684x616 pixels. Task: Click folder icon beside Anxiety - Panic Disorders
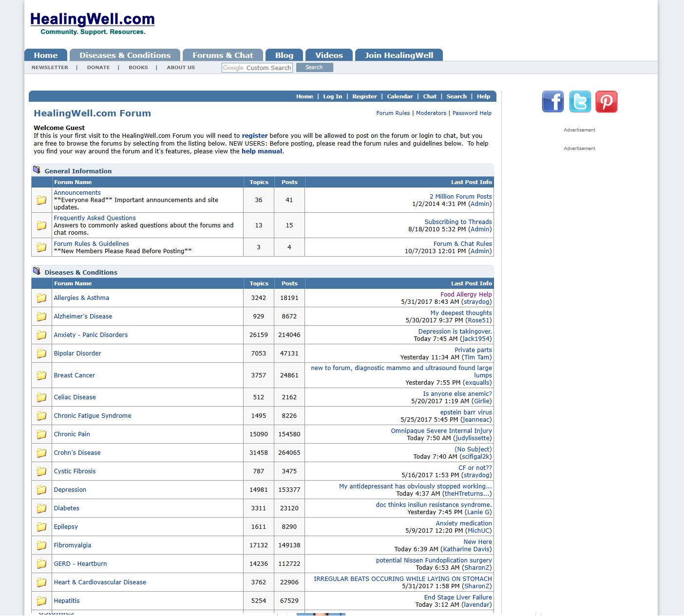pyautogui.click(x=41, y=335)
